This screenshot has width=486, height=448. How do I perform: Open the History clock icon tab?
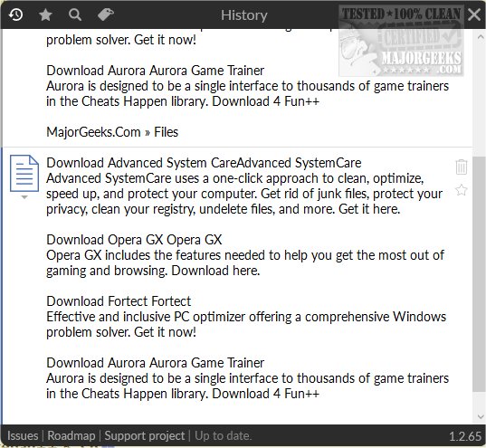(x=15, y=14)
